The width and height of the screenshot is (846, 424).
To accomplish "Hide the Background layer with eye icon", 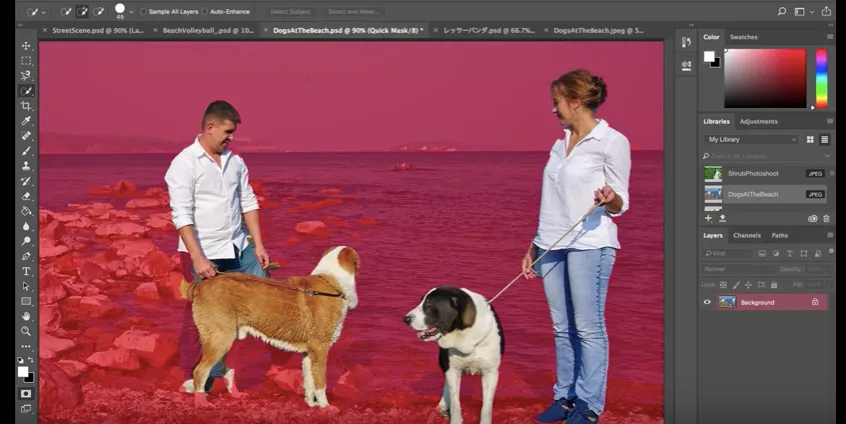I will pyautogui.click(x=707, y=302).
